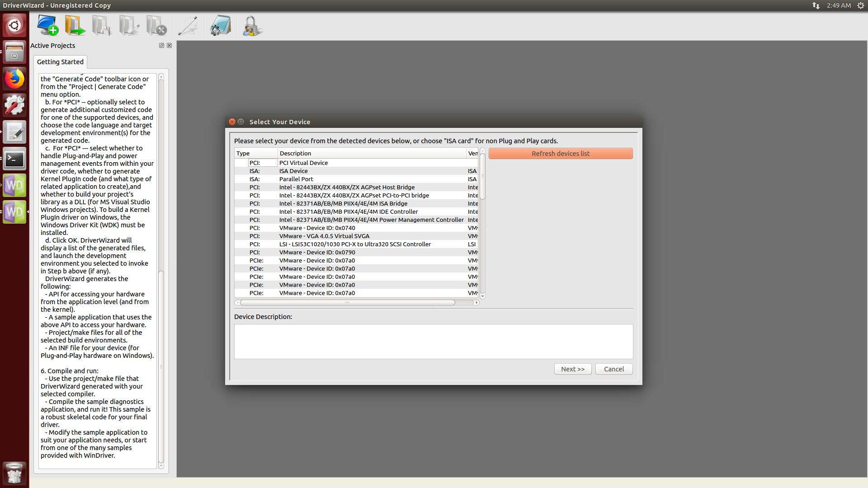Save the current project
The width and height of the screenshot is (868, 488).
click(x=101, y=26)
